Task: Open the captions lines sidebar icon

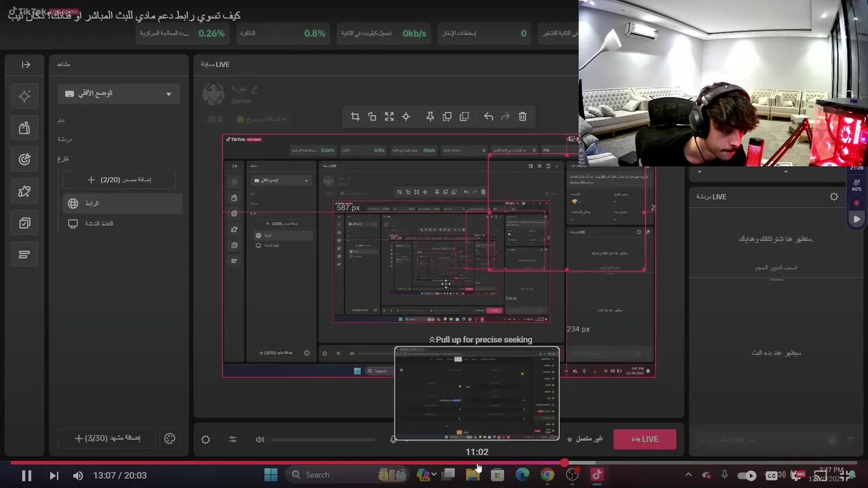Action: 24,255
